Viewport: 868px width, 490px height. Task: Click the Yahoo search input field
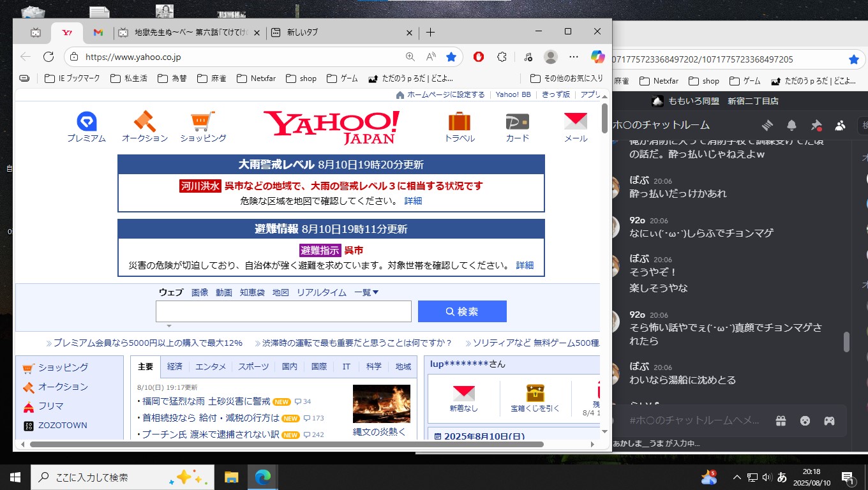pyautogui.click(x=283, y=311)
